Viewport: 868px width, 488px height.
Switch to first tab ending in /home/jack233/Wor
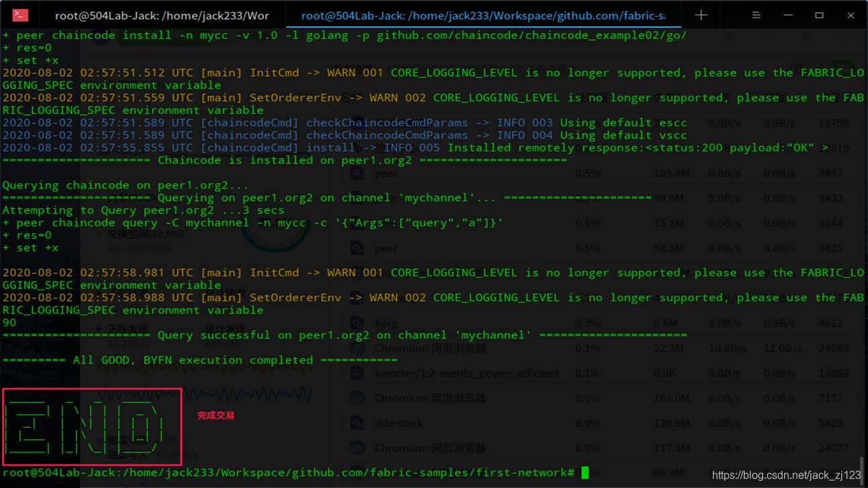tap(162, 15)
